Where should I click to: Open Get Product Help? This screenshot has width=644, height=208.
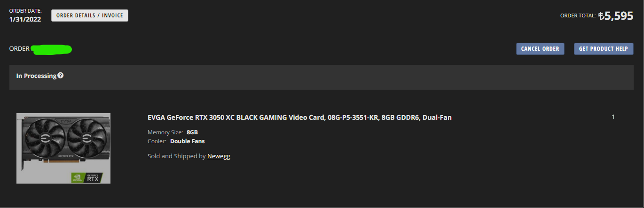coord(604,49)
